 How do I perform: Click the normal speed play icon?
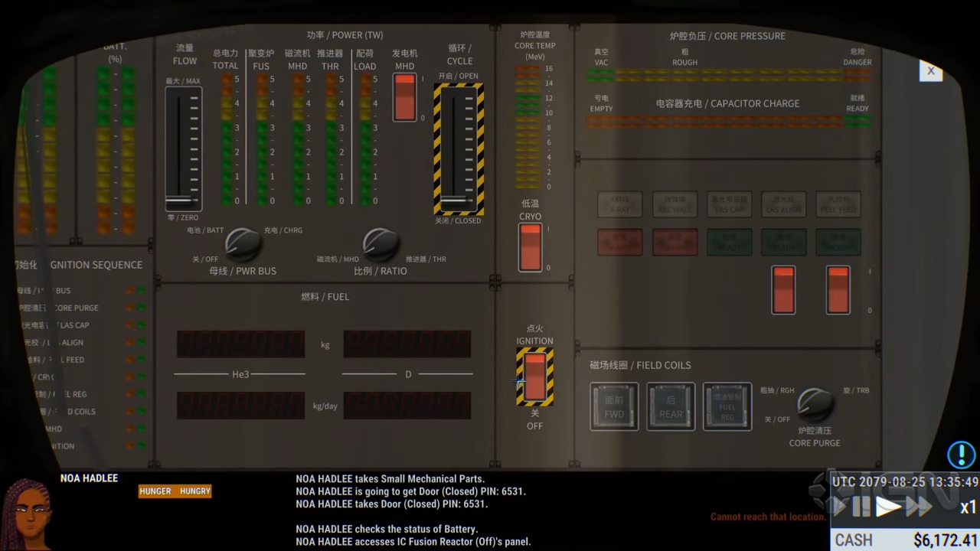888,507
